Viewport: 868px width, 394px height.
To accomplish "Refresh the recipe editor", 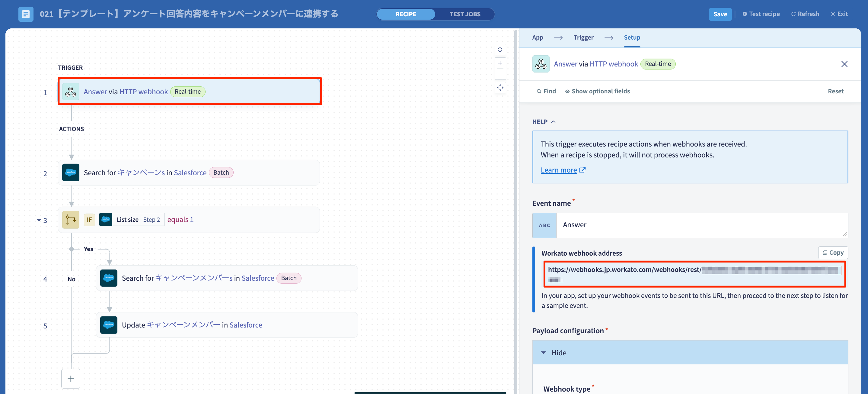I will 805,14.
